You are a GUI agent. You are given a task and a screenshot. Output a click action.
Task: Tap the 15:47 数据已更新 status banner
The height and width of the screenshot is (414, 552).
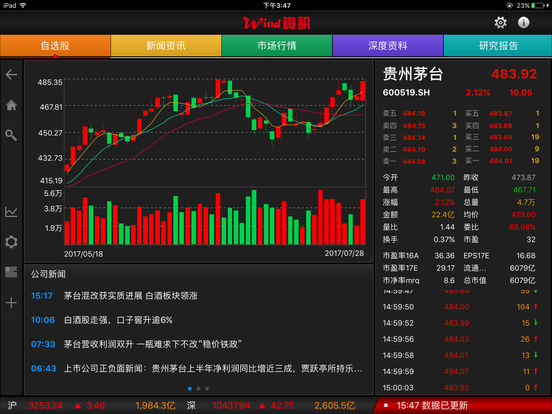[x=462, y=406]
